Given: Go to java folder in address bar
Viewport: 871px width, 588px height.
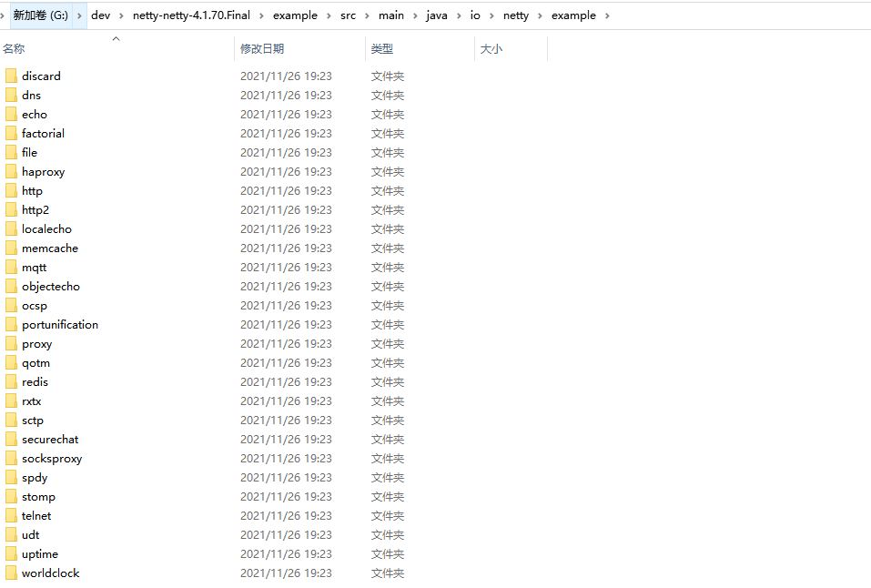Looking at the screenshot, I should 437,15.
